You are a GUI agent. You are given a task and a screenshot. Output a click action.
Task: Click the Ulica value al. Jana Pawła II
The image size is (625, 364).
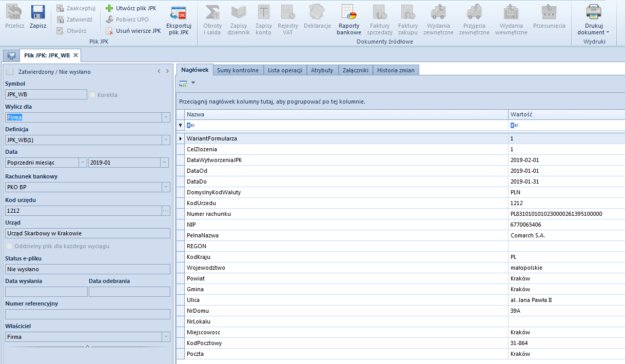click(531, 300)
